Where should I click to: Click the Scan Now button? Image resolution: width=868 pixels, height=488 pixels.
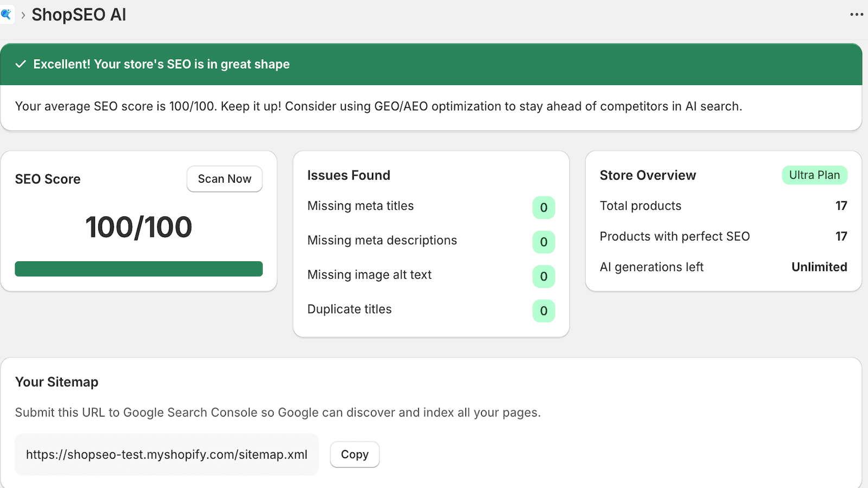(225, 179)
